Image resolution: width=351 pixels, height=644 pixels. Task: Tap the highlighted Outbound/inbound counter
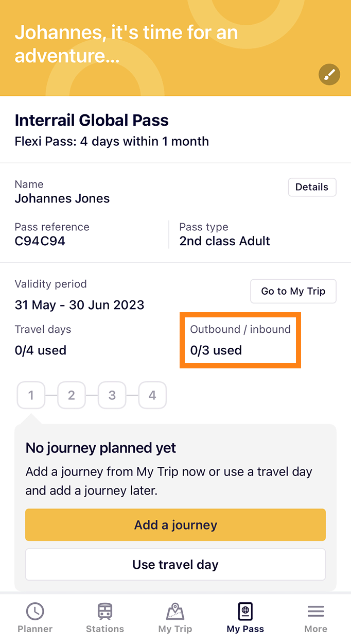pos(240,340)
